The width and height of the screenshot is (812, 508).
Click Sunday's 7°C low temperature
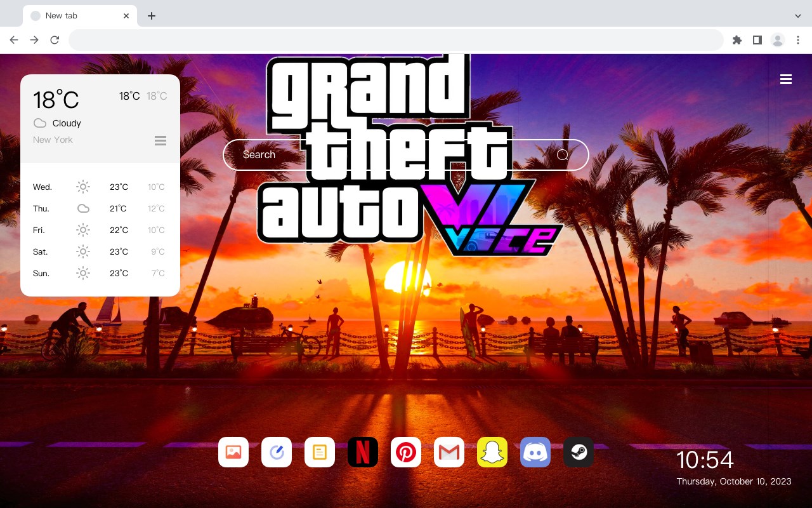click(158, 273)
